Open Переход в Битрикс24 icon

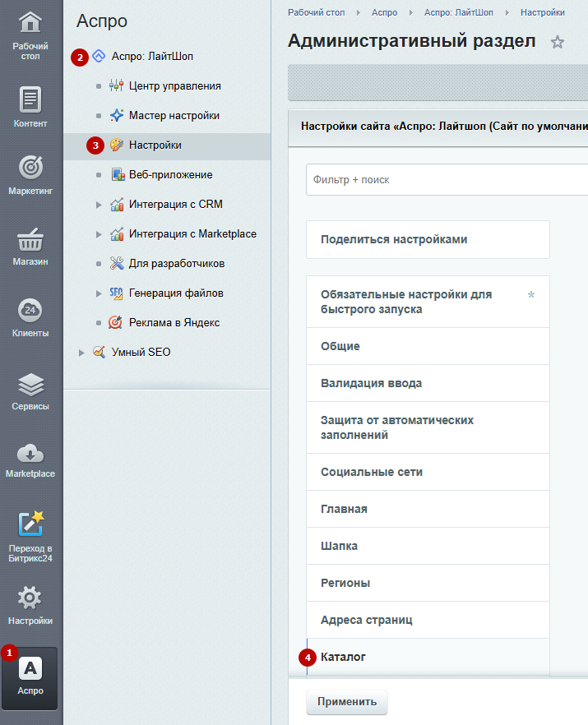pyautogui.click(x=30, y=524)
